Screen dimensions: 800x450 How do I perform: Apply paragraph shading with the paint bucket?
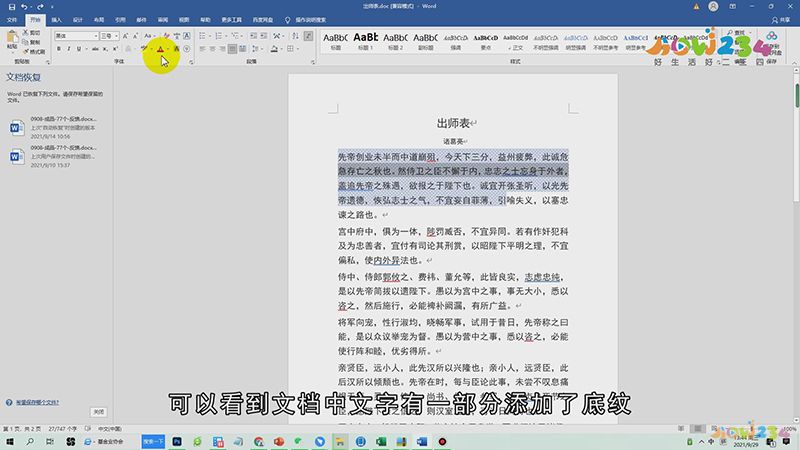[274, 49]
